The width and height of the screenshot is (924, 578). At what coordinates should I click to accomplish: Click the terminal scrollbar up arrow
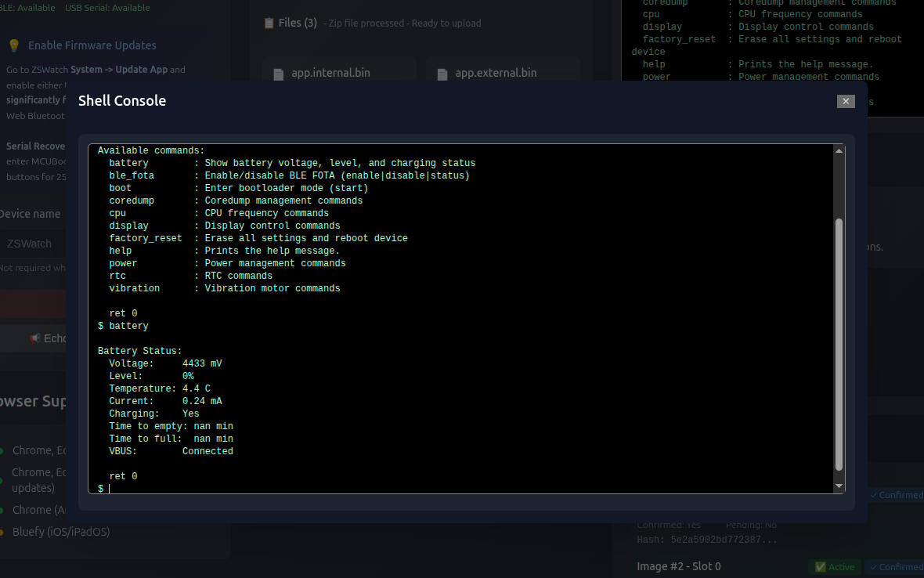(839, 151)
